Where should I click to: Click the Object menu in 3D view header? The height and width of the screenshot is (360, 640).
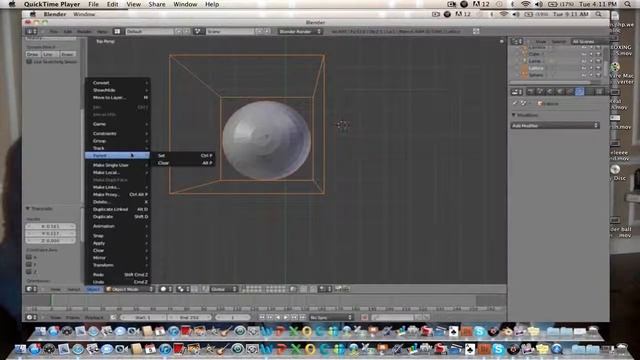click(93, 289)
